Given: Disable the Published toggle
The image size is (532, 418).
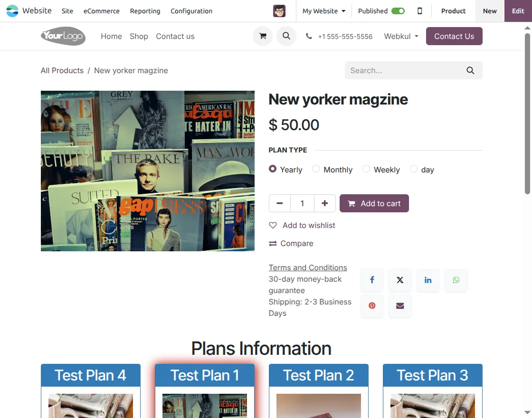Looking at the screenshot, I should 398,10.
